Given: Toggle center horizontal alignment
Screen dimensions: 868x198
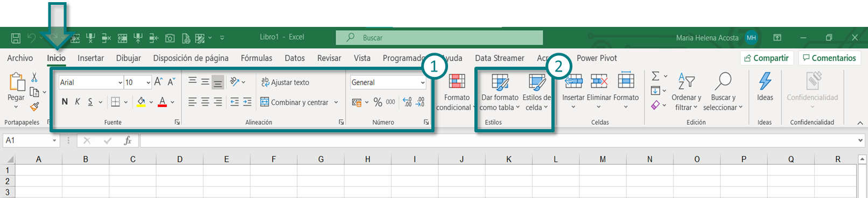Looking at the screenshot, I should coord(205,102).
